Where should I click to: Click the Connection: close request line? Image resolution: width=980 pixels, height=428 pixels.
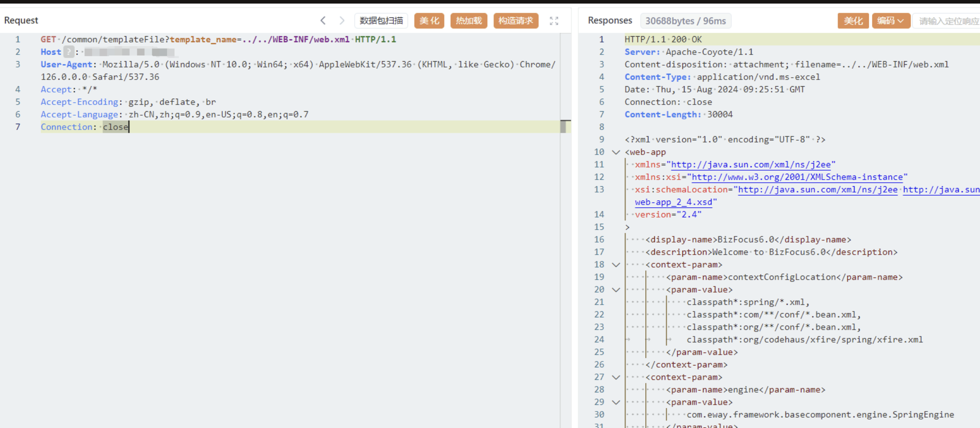tap(85, 127)
